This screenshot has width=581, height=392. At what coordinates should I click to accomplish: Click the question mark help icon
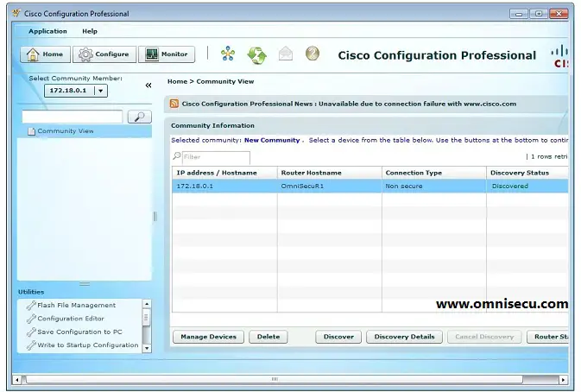coord(313,54)
